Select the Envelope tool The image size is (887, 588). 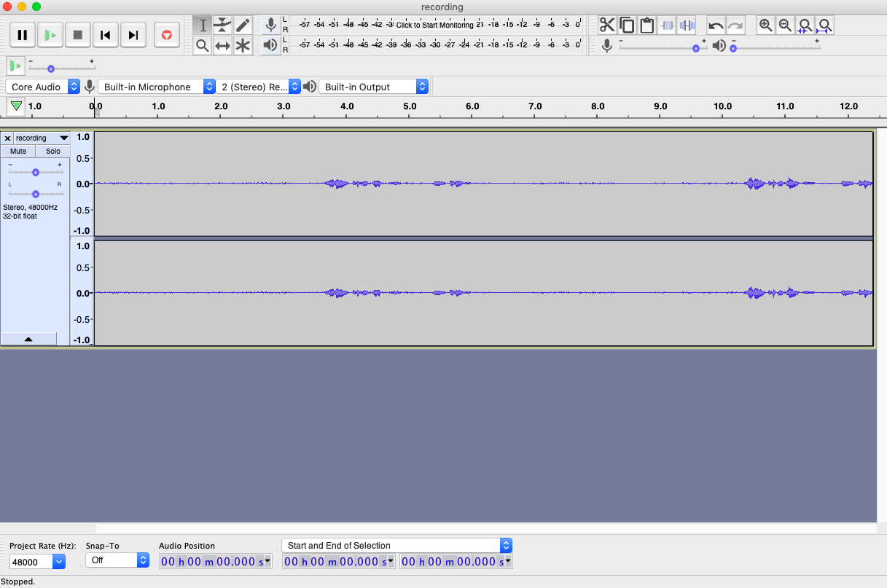(223, 25)
